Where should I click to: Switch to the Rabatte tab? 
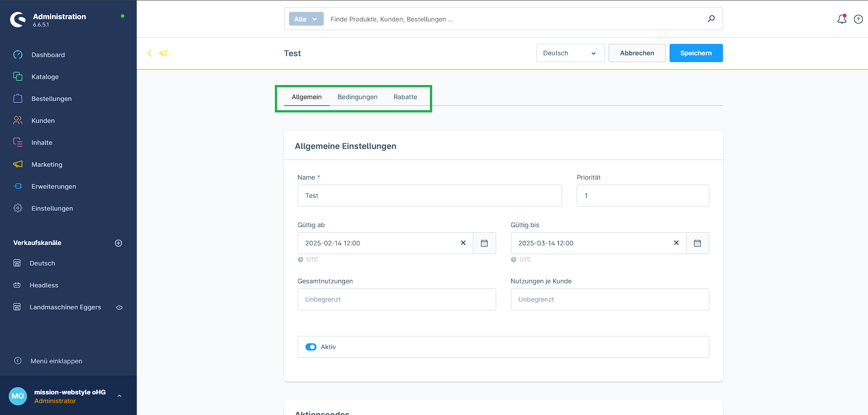tap(405, 97)
